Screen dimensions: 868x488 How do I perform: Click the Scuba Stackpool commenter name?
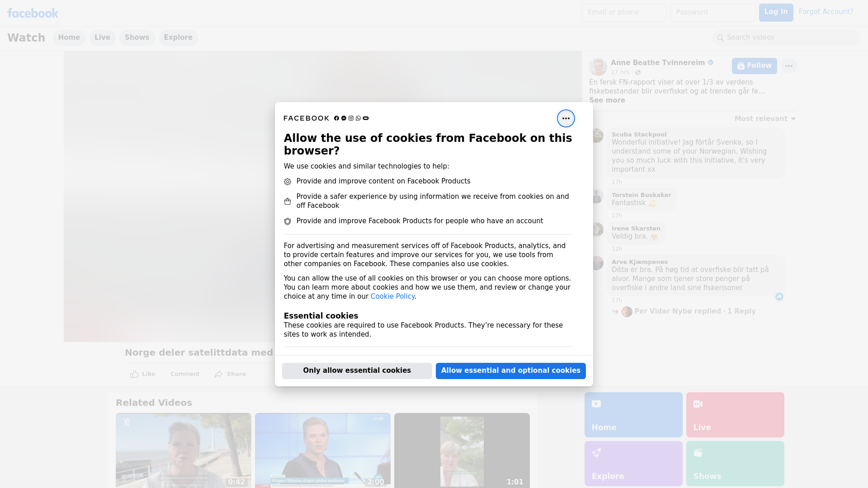(639, 135)
